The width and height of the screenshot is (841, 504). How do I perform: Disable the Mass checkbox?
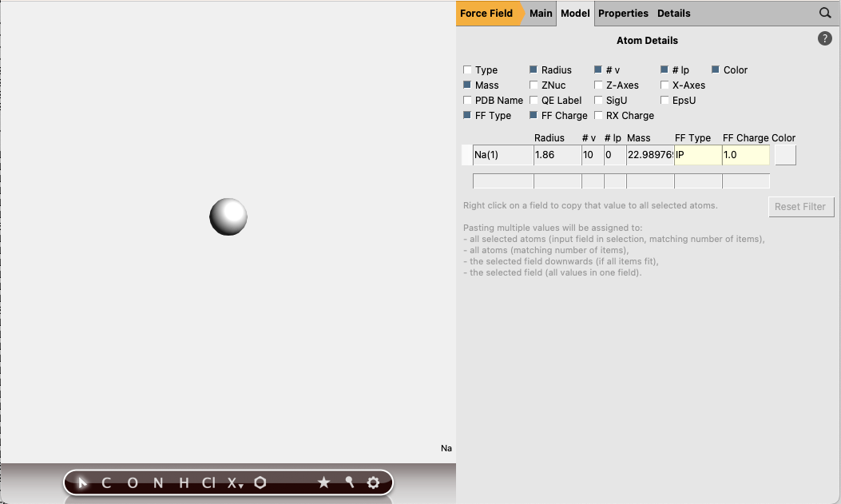[x=466, y=85]
